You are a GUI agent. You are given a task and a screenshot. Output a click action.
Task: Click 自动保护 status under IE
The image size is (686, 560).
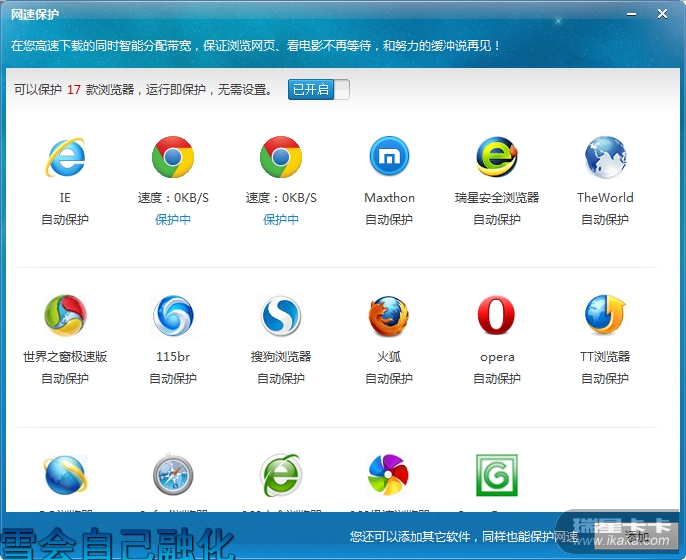click(65, 220)
